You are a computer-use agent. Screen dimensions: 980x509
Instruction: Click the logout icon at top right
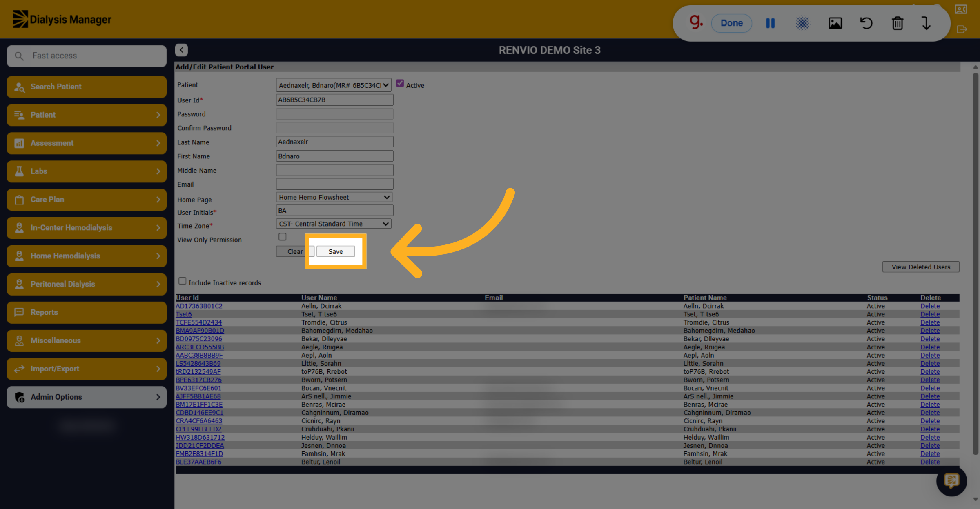point(961,29)
